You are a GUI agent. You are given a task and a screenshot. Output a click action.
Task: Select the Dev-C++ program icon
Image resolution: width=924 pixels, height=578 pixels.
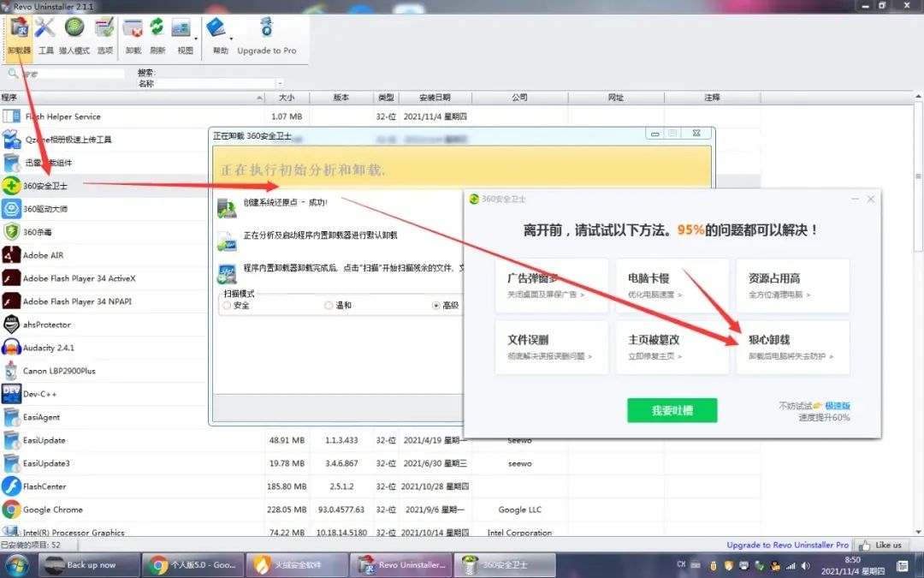click(x=11, y=393)
